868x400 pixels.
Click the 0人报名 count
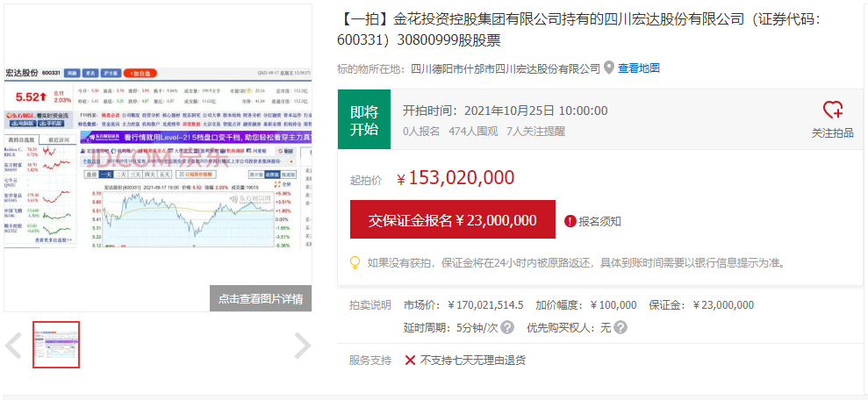tap(420, 131)
